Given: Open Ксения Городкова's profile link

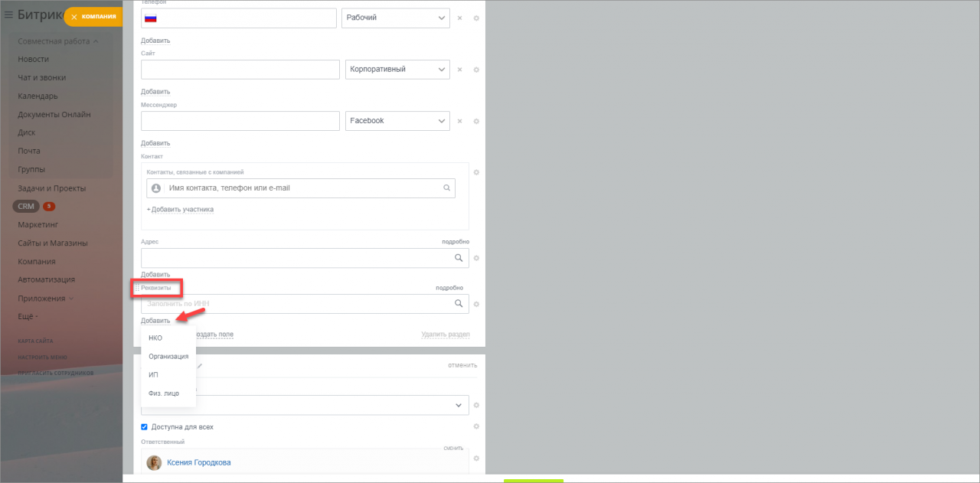Looking at the screenshot, I should click(x=198, y=462).
